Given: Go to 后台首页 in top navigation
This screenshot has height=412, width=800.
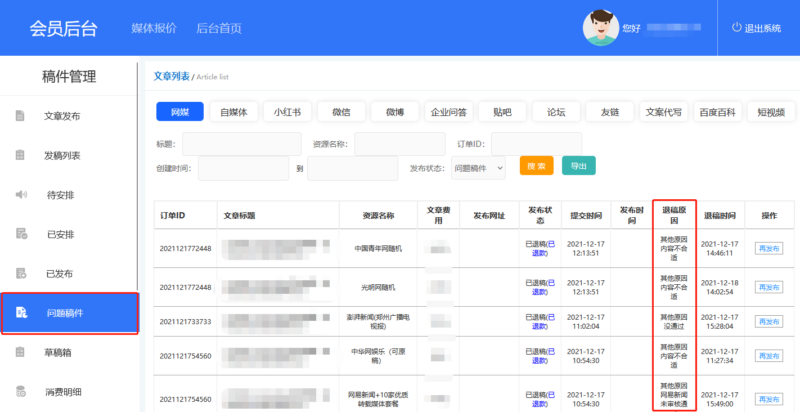Looking at the screenshot, I should coord(219,28).
